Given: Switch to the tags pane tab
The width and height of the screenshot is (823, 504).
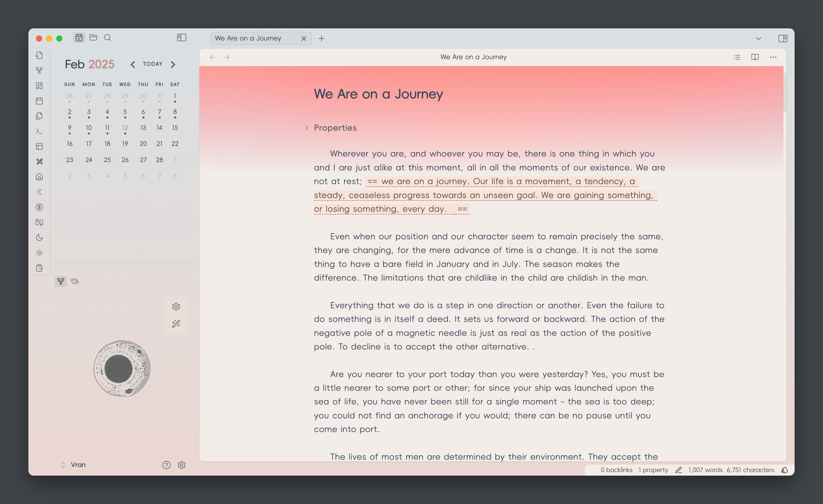Looking at the screenshot, I should click(x=75, y=281).
